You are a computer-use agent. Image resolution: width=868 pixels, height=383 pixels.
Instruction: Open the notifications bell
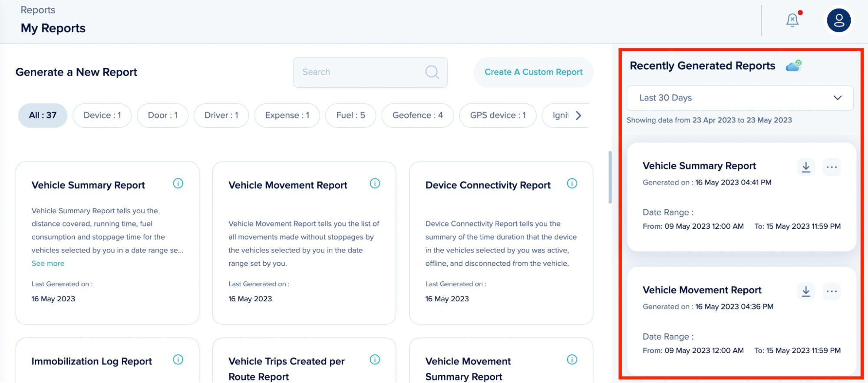pos(792,20)
